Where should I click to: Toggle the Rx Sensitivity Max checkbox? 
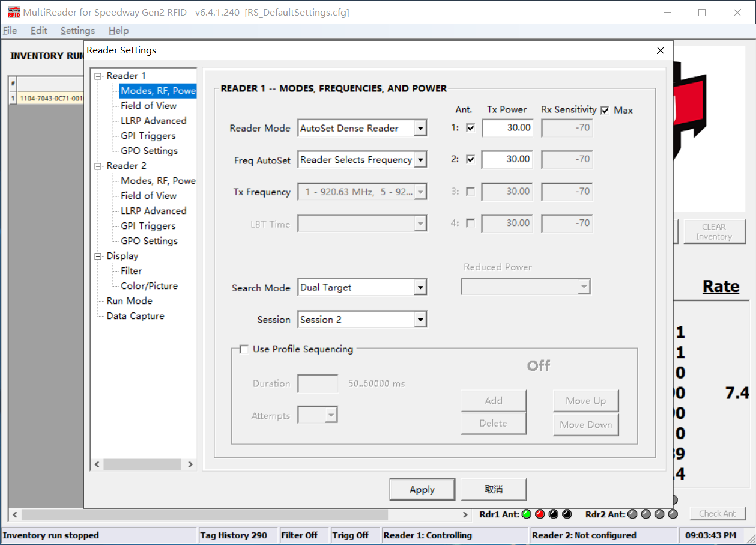coord(605,111)
